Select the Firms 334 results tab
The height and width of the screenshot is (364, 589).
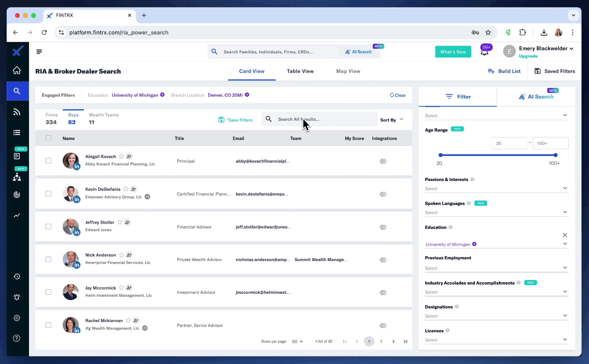click(51, 119)
